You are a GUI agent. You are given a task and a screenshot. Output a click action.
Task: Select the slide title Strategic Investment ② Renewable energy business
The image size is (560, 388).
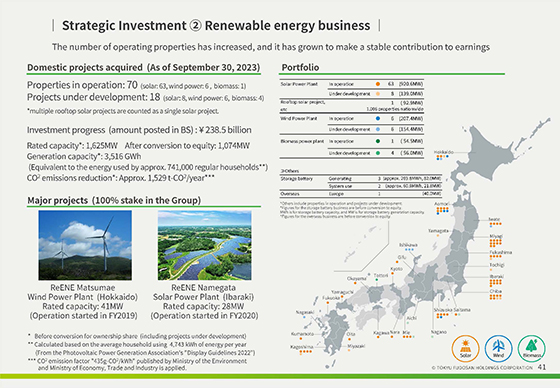pyautogui.click(x=216, y=25)
